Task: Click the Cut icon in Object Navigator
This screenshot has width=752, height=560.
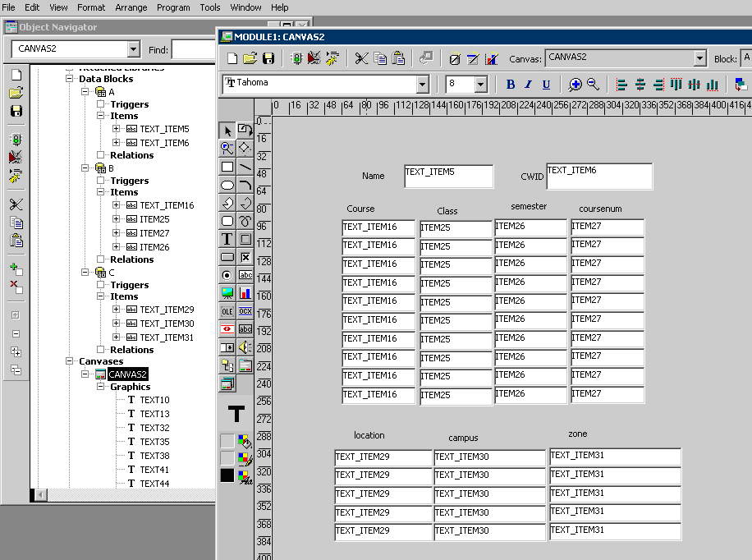Action: point(16,204)
